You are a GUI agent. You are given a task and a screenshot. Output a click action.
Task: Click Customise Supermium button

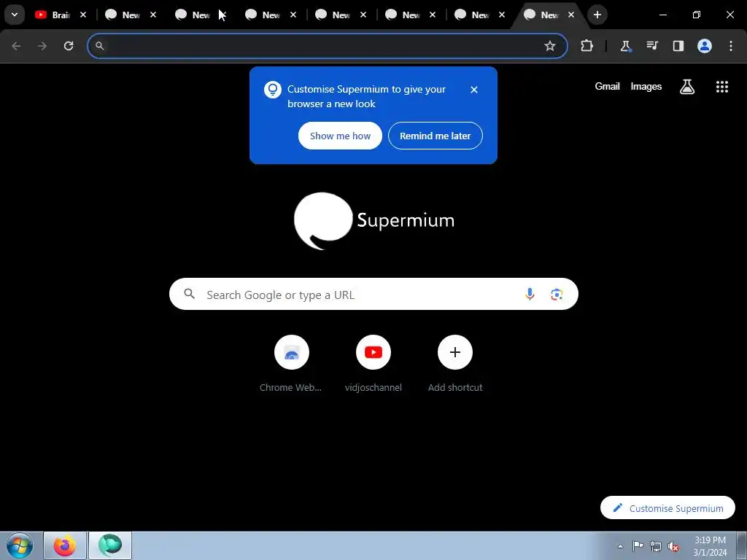pos(667,508)
